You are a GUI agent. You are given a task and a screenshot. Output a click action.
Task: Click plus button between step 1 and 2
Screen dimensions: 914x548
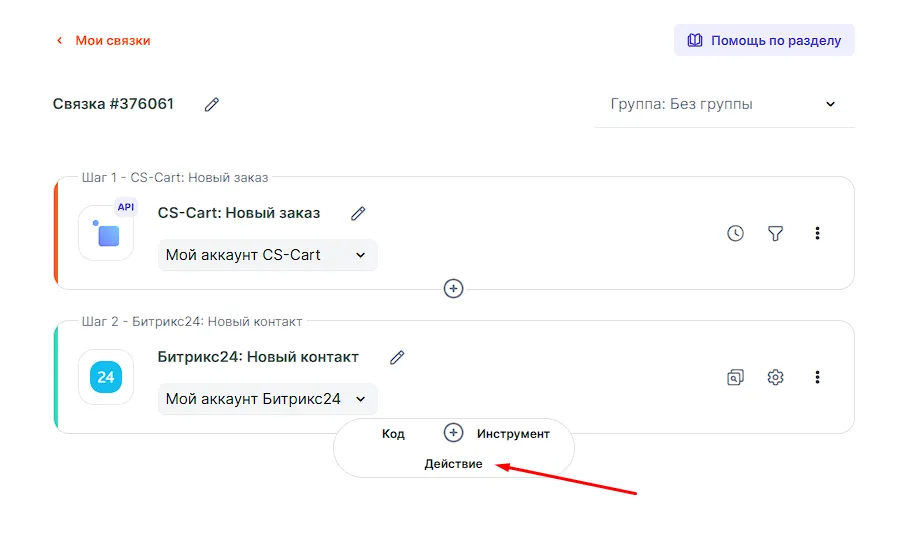453,288
